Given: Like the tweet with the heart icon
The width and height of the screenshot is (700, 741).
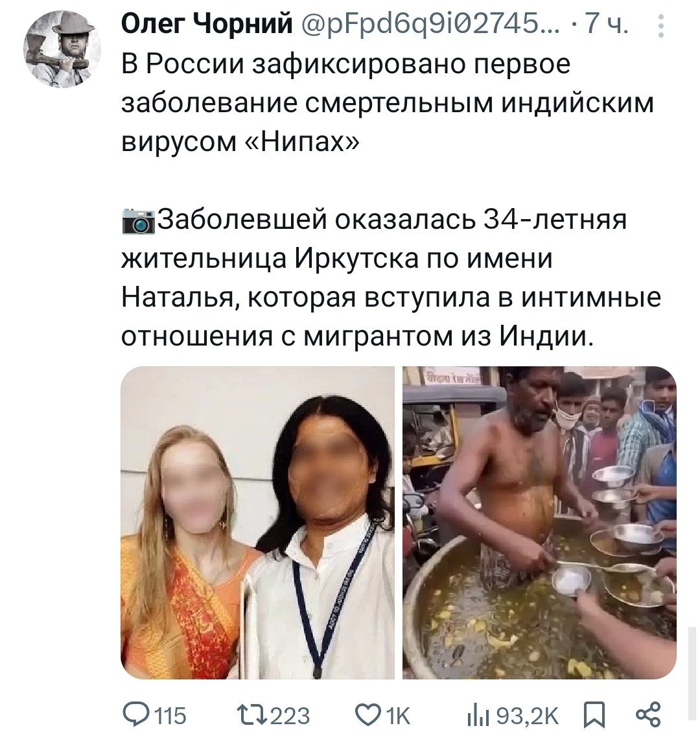Looking at the screenshot, I should [369, 714].
